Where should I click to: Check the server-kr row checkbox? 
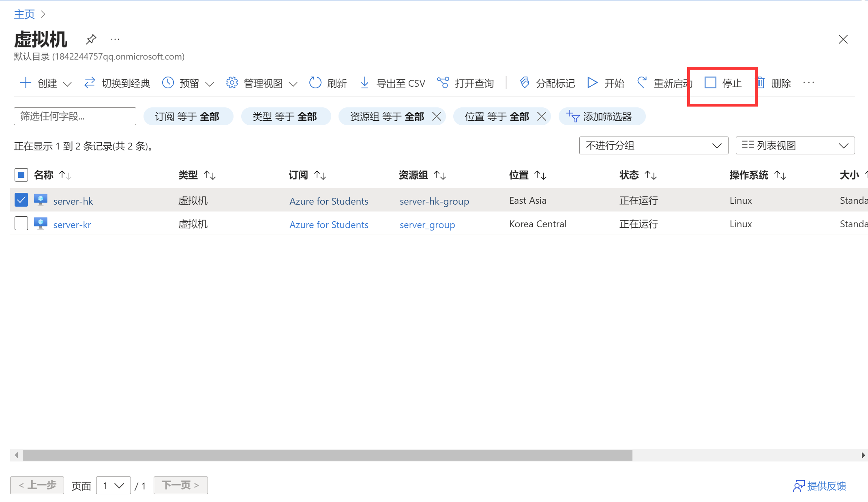pyautogui.click(x=21, y=224)
